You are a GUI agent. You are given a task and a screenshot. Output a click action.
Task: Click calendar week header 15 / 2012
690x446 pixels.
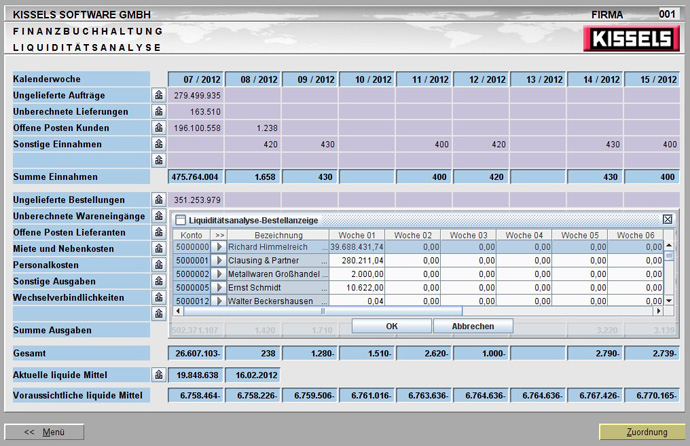pyautogui.click(x=652, y=79)
